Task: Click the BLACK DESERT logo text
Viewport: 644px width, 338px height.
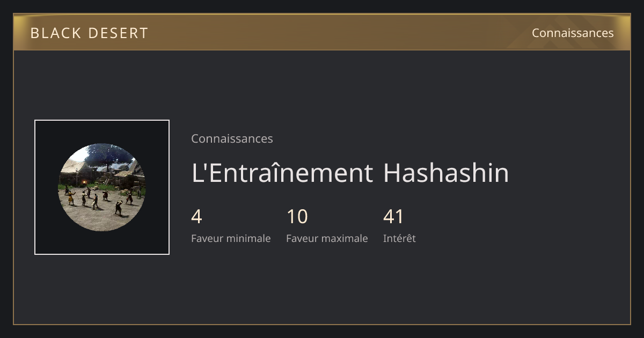Action: point(89,33)
